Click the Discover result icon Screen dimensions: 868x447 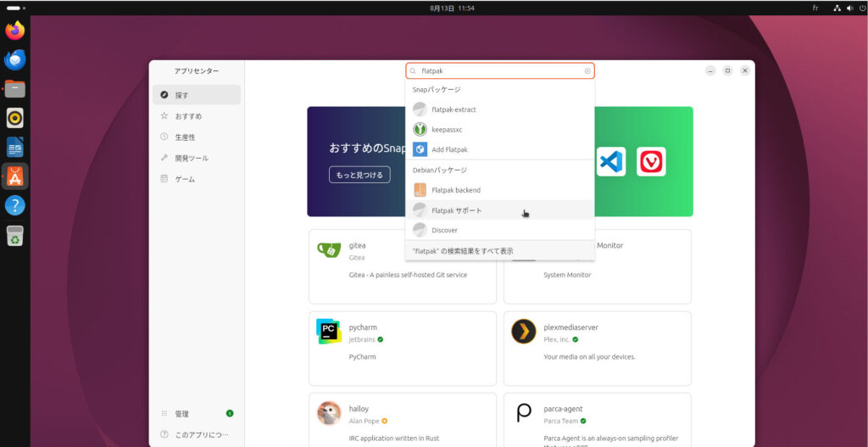point(420,230)
